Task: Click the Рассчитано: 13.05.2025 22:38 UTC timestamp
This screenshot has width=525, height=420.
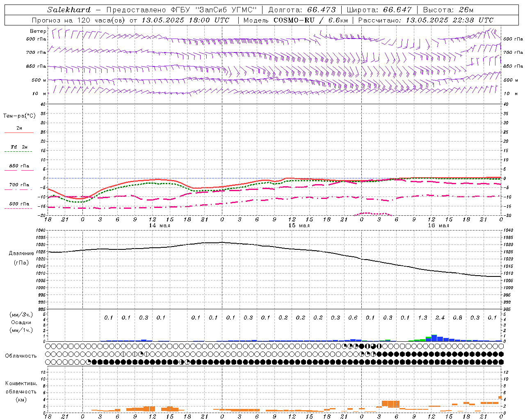Action: (426, 20)
